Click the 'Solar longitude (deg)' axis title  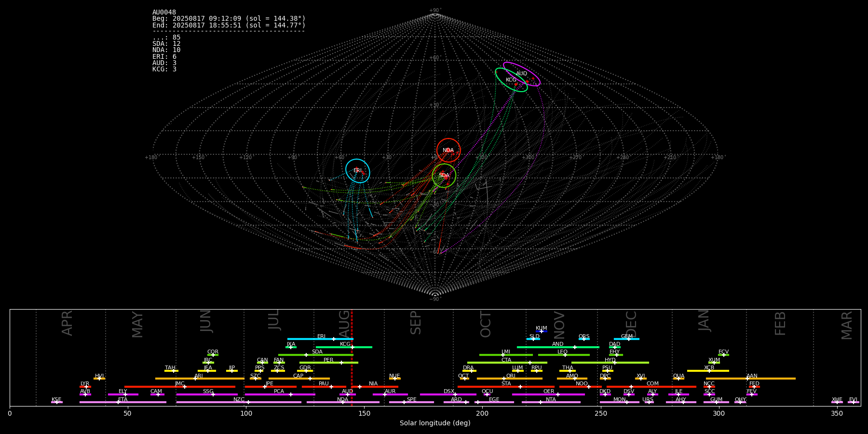tap(435, 423)
